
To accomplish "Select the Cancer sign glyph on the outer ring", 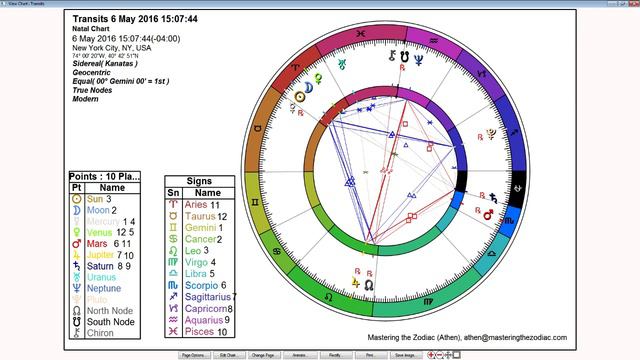I will (x=276, y=251).
